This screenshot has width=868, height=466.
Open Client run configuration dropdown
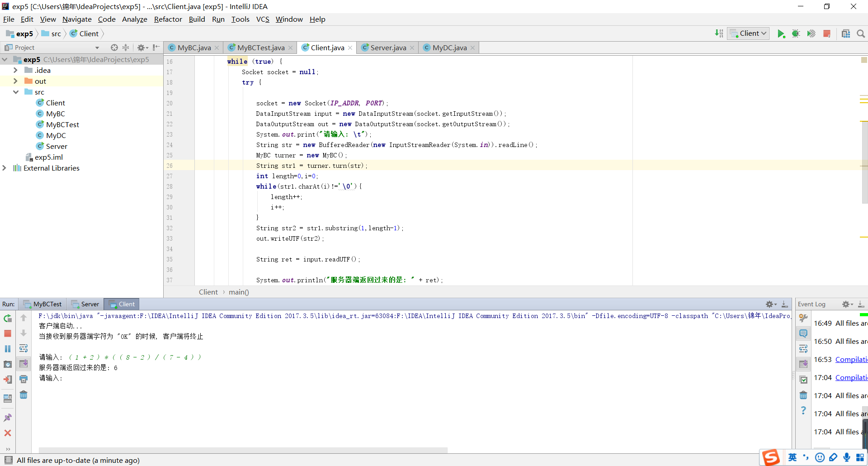pos(748,33)
